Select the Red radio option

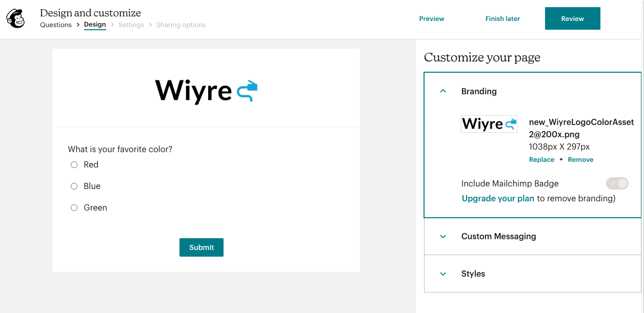[x=74, y=165]
